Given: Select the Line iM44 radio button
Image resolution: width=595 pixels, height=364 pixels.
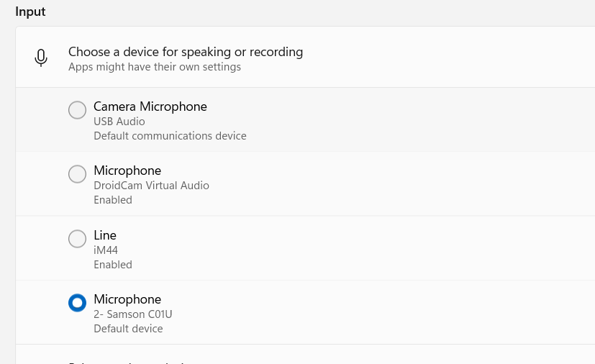Looking at the screenshot, I should pos(77,239).
